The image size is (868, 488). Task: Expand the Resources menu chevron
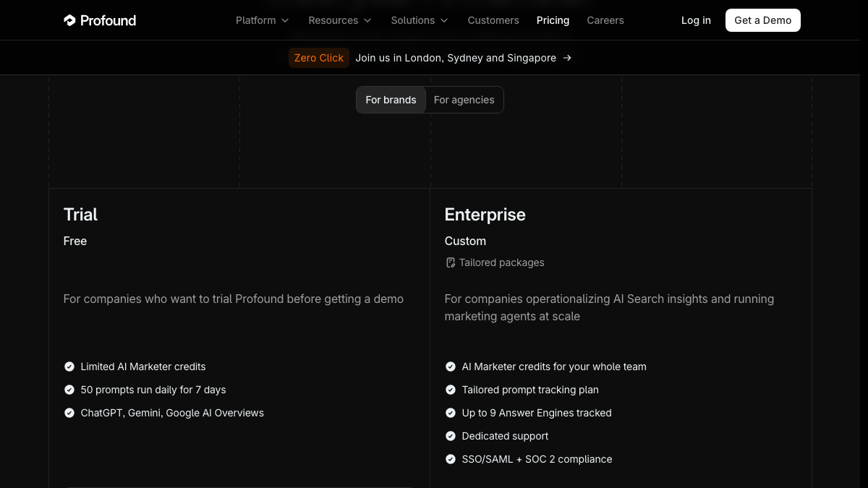(367, 21)
